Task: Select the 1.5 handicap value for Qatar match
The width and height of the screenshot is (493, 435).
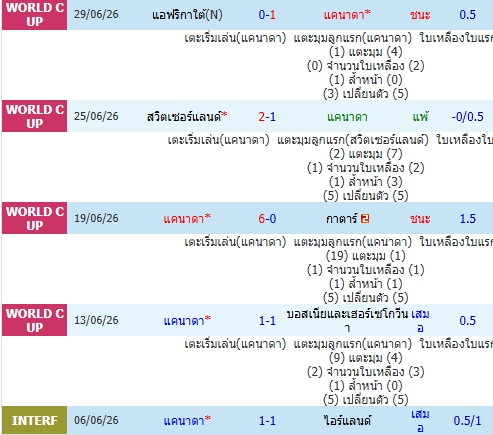Action: coord(468,219)
